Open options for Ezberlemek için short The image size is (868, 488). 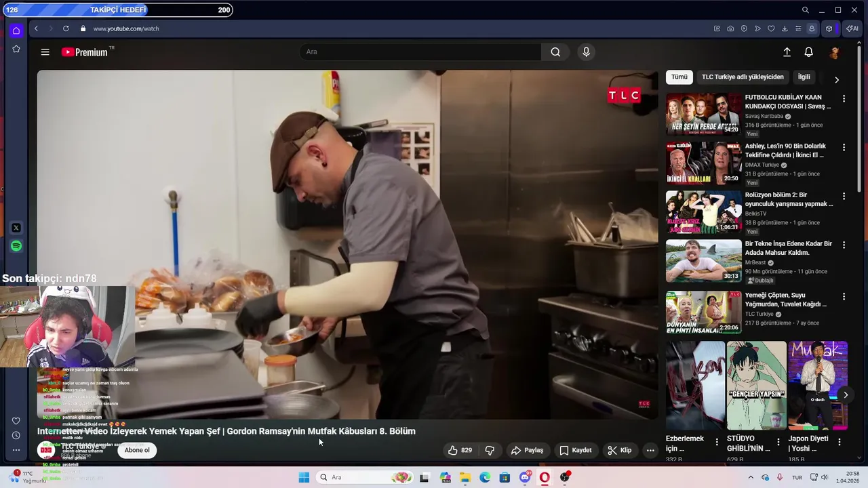(x=717, y=442)
